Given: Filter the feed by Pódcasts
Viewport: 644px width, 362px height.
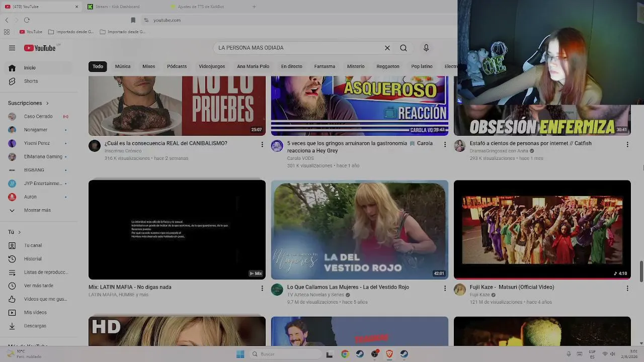Looking at the screenshot, I should click(177, 66).
